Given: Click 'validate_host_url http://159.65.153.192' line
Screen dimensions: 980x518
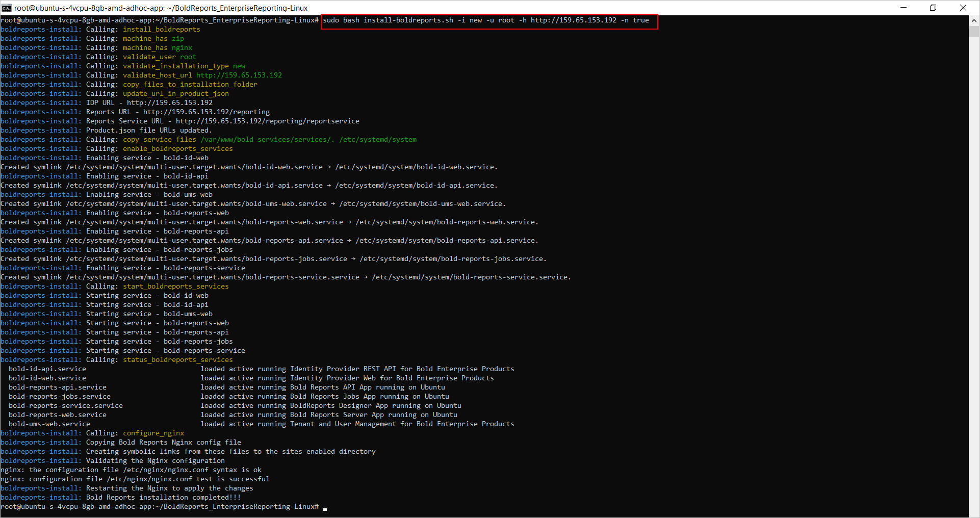Looking at the screenshot, I should pos(141,75).
